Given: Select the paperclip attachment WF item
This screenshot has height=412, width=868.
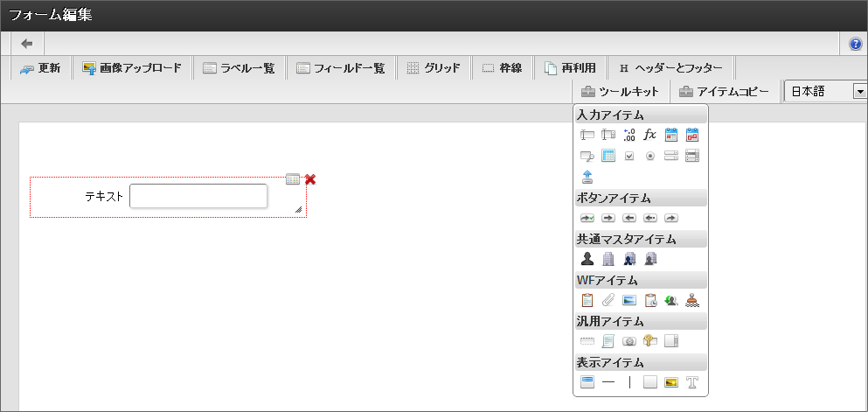Looking at the screenshot, I should click(608, 300).
